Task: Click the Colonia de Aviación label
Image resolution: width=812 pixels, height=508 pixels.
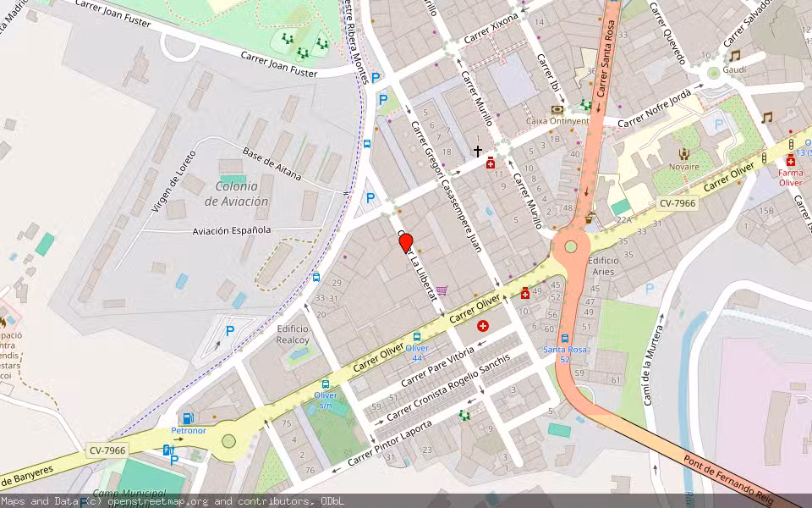Action: pyautogui.click(x=237, y=194)
